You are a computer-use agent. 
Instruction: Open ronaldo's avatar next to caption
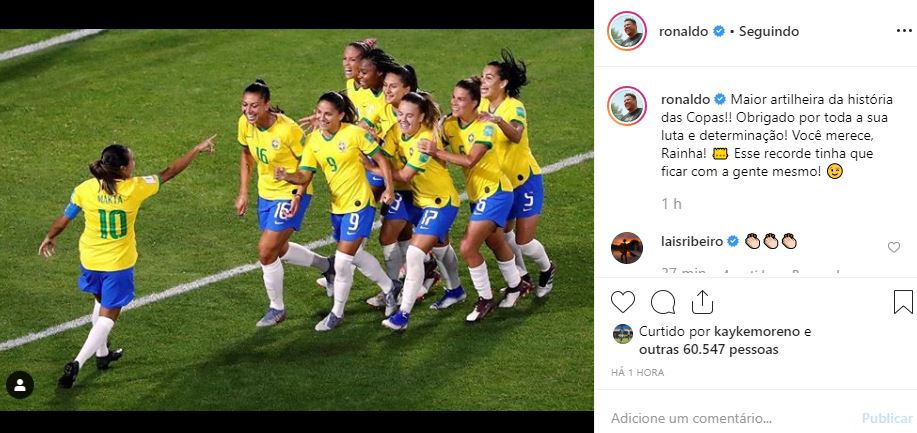pyautogui.click(x=627, y=106)
